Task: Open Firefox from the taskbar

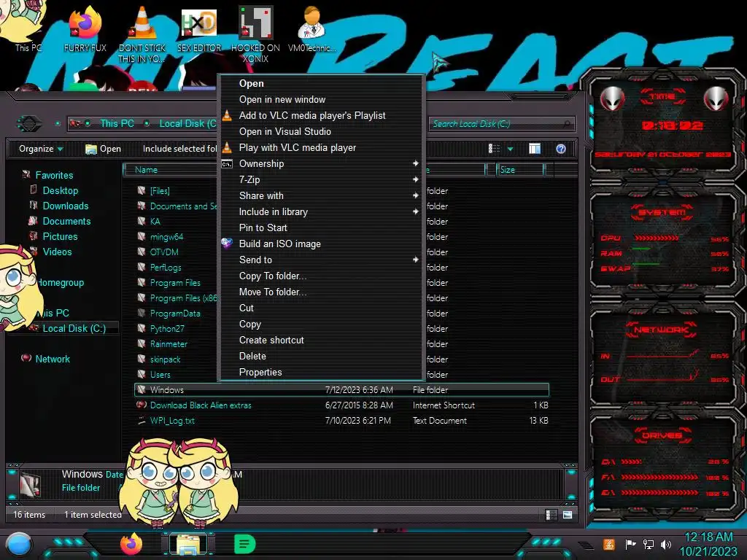Action: (x=131, y=544)
